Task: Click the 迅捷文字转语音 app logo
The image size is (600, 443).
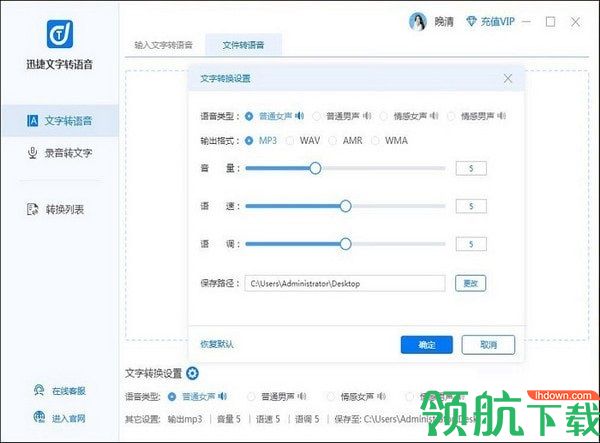Action: coord(60,34)
